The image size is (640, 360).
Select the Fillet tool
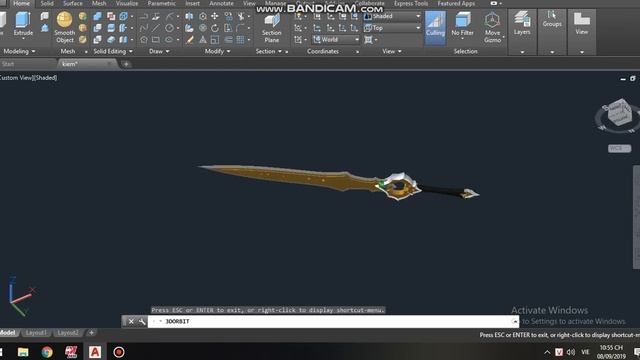click(x=240, y=28)
